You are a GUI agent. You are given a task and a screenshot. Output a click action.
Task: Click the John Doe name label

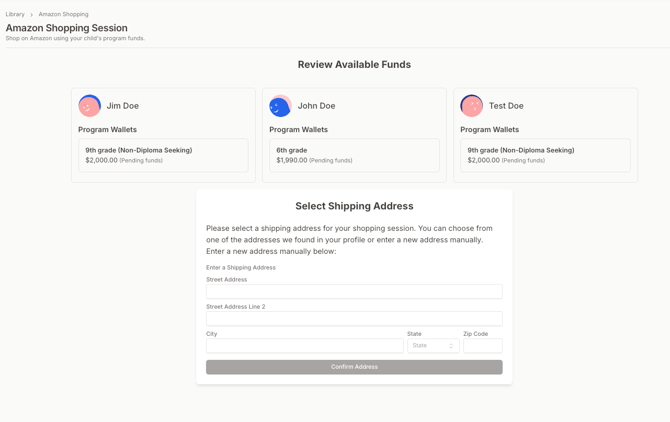tap(316, 106)
